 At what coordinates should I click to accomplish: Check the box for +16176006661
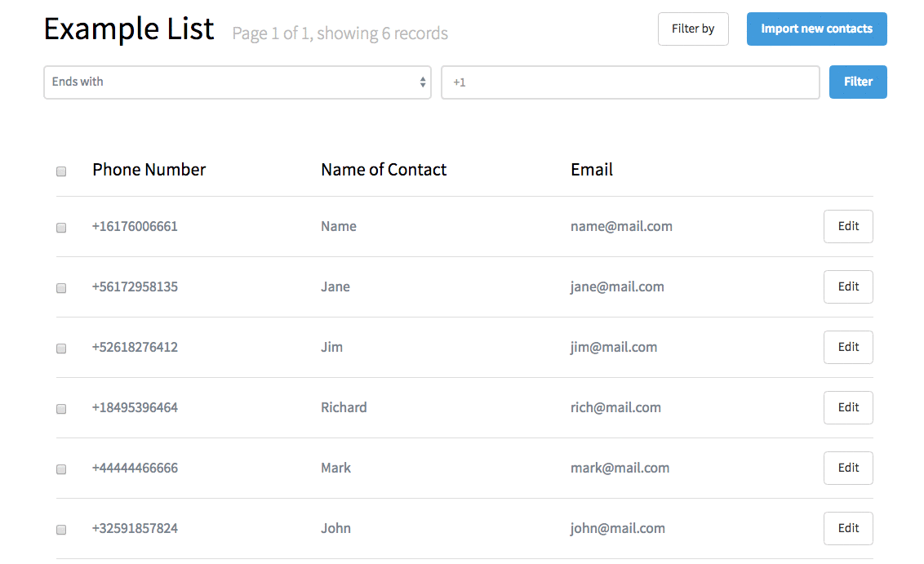tap(61, 228)
